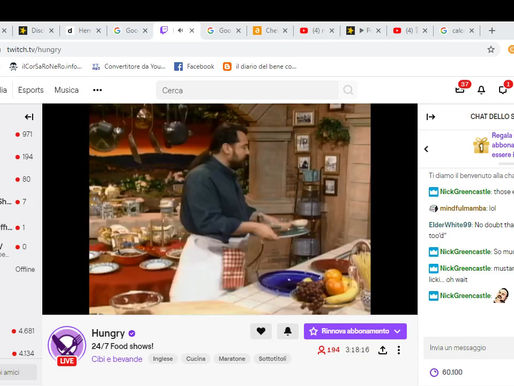
Task: Click the video player to pause
Action: pos(230,209)
